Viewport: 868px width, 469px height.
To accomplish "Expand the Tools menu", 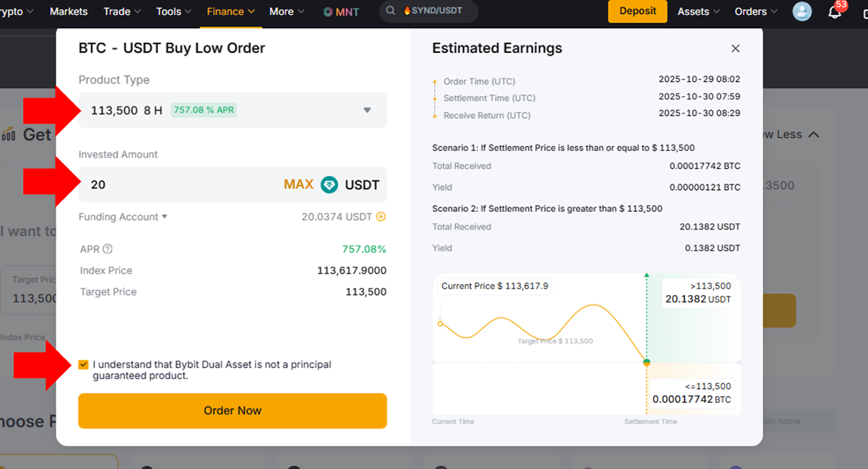I will tap(174, 11).
